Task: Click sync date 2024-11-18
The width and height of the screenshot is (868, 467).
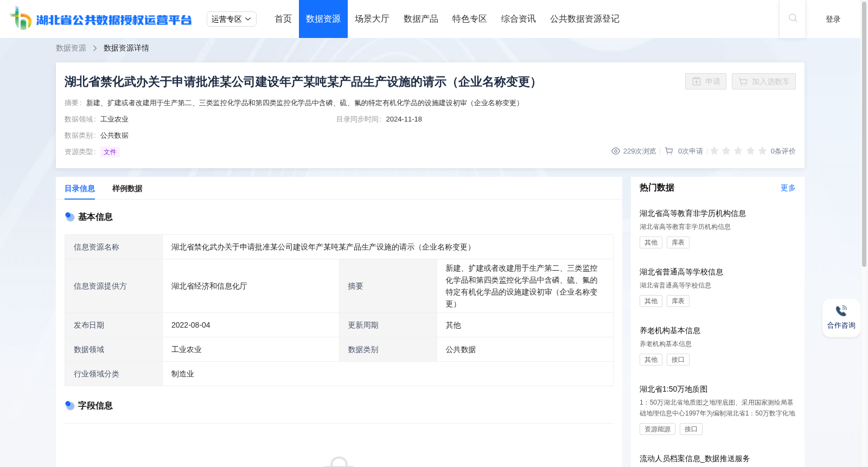Action: point(404,119)
